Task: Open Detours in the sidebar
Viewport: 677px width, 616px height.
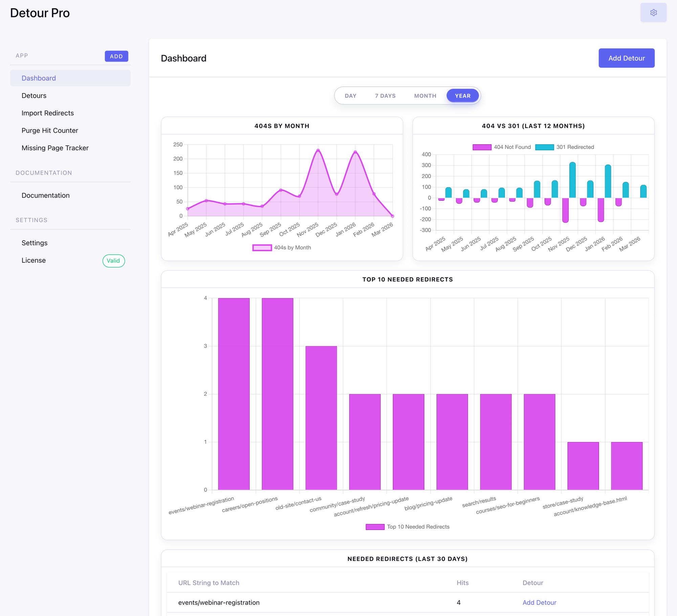Action: (34, 95)
